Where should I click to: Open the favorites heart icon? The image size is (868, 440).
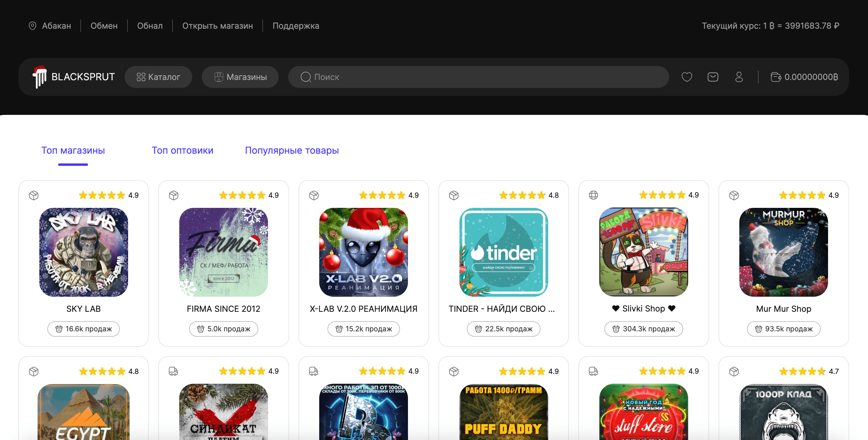[687, 77]
